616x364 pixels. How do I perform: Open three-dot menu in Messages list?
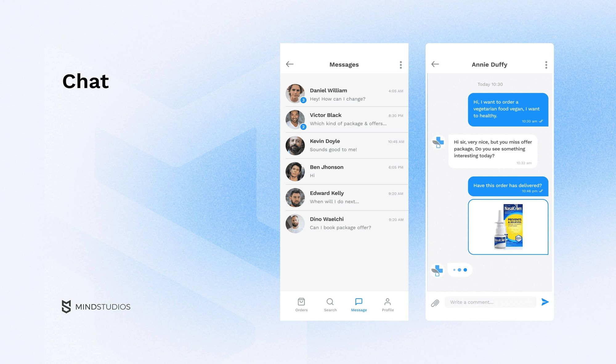tap(400, 64)
